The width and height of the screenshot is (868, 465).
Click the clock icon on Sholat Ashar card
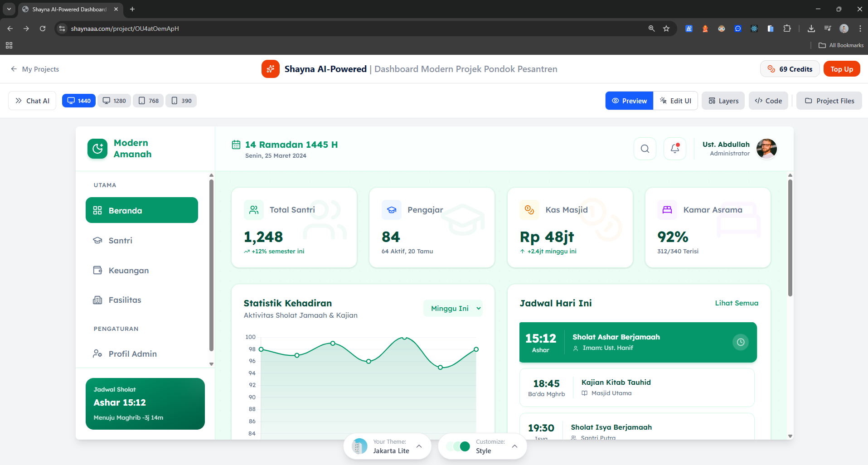[x=740, y=342]
